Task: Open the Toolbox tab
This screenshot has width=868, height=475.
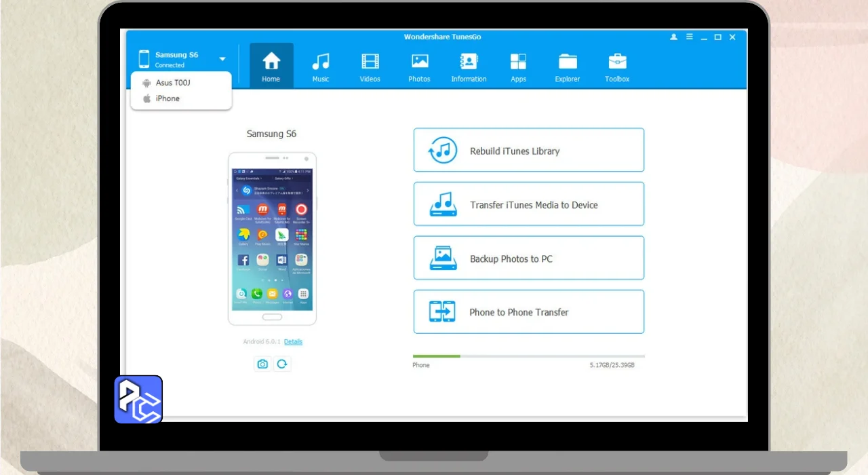Action: [617, 67]
